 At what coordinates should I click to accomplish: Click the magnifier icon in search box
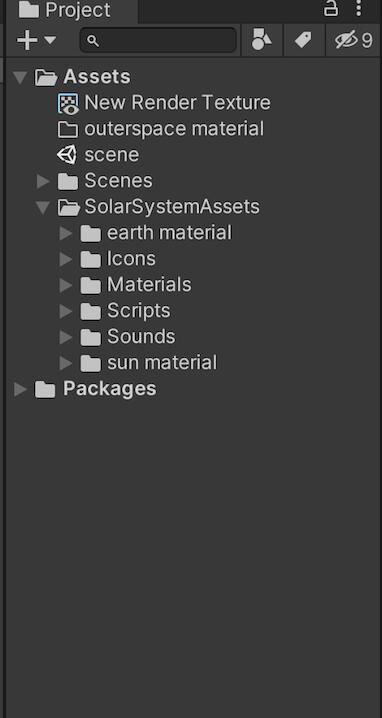point(93,41)
